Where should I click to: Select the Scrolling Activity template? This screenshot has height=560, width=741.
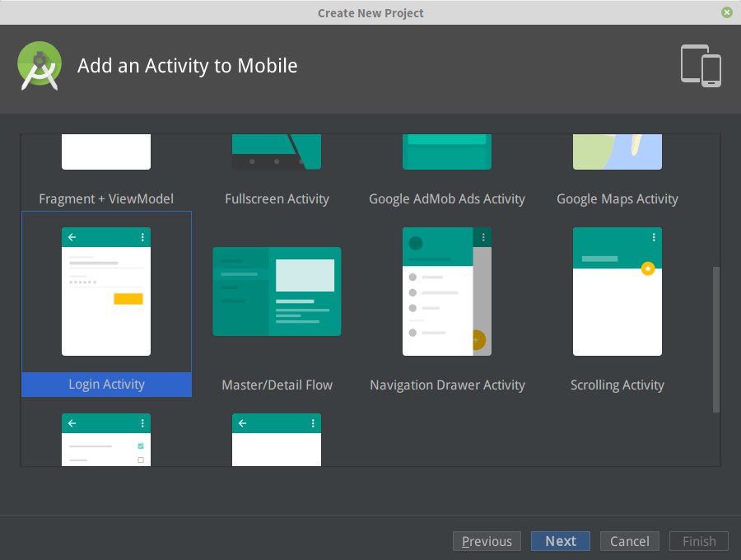(617, 292)
